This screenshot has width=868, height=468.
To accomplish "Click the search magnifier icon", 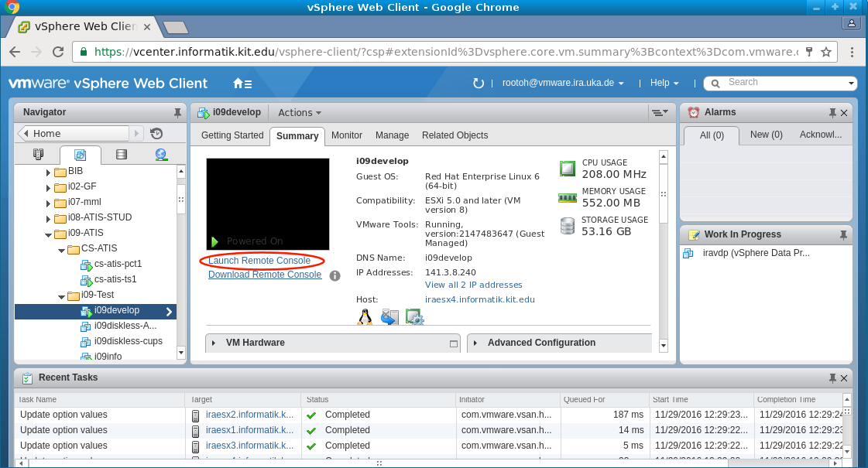I will (715, 84).
